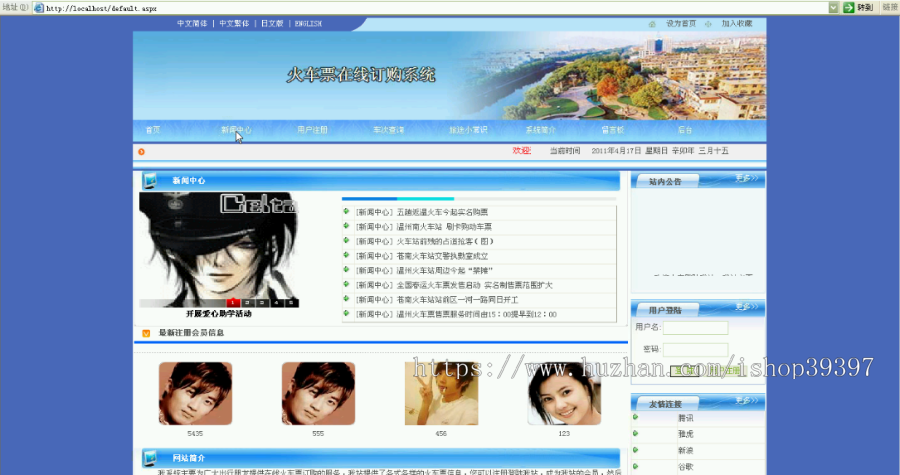Screen dimensions: 900x475
Task: Expand 更多>> in the 站内公告 panel
Action: pyautogui.click(x=746, y=178)
